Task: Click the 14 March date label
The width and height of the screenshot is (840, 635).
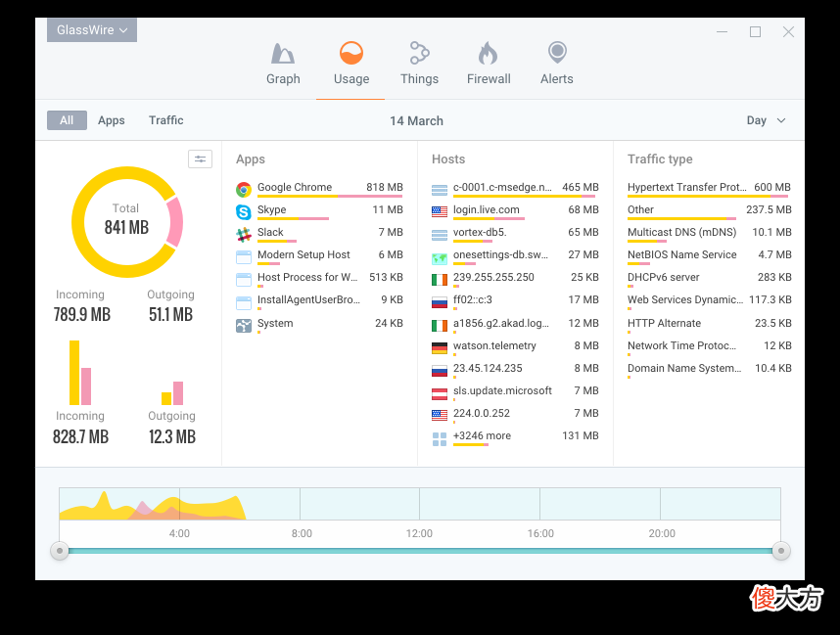Action: (416, 121)
